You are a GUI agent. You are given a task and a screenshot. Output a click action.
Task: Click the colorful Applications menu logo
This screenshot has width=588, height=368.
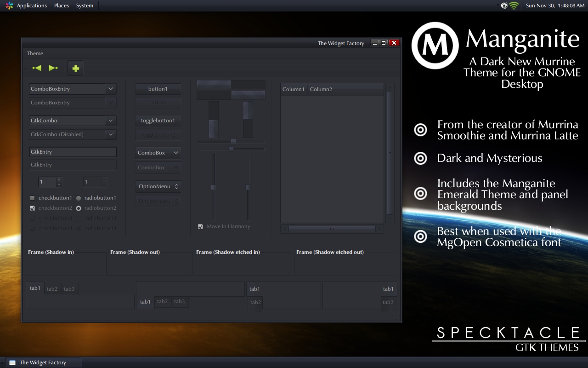9,6
